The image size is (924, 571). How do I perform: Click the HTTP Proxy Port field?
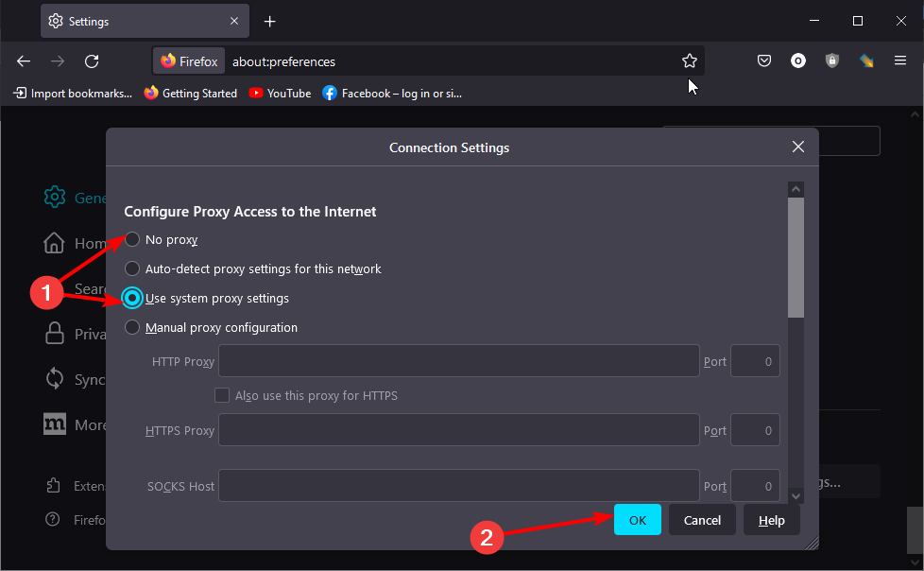[755, 361]
